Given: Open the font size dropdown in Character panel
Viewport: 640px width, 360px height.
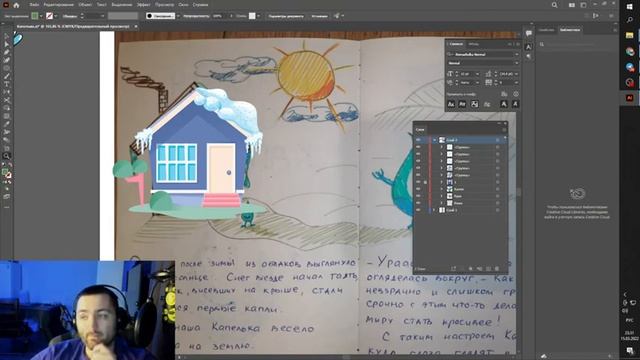Looking at the screenshot, I should tap(477, 74).
